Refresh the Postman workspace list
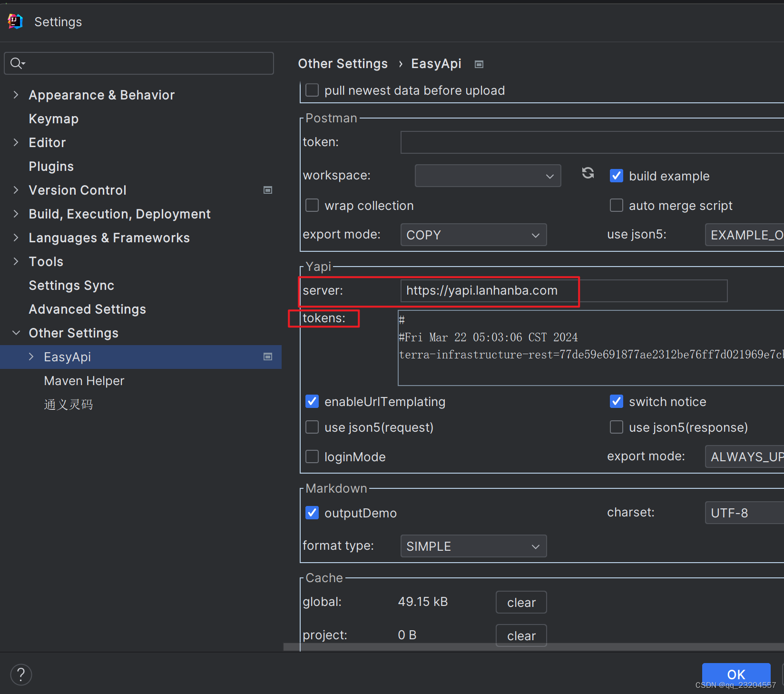The height and width of the screenshot is (694, 784). click(x=588, y=173)
